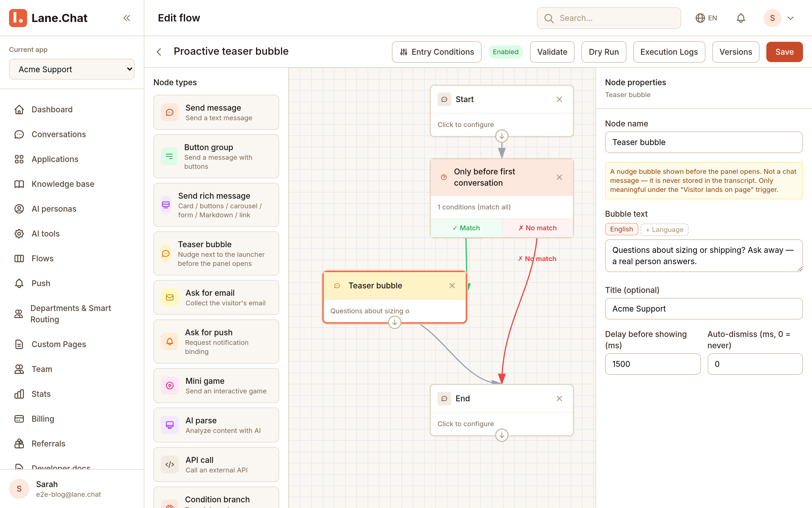Edit the Auto-dismiss field
The image size is (812, 508).
tap(755, 364)
